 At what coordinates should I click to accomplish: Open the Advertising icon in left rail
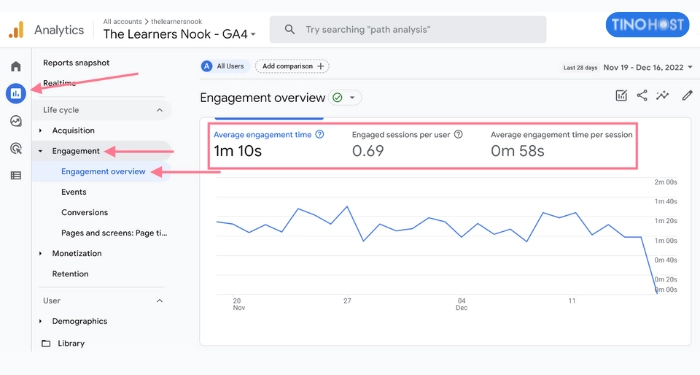pos(16,148)
